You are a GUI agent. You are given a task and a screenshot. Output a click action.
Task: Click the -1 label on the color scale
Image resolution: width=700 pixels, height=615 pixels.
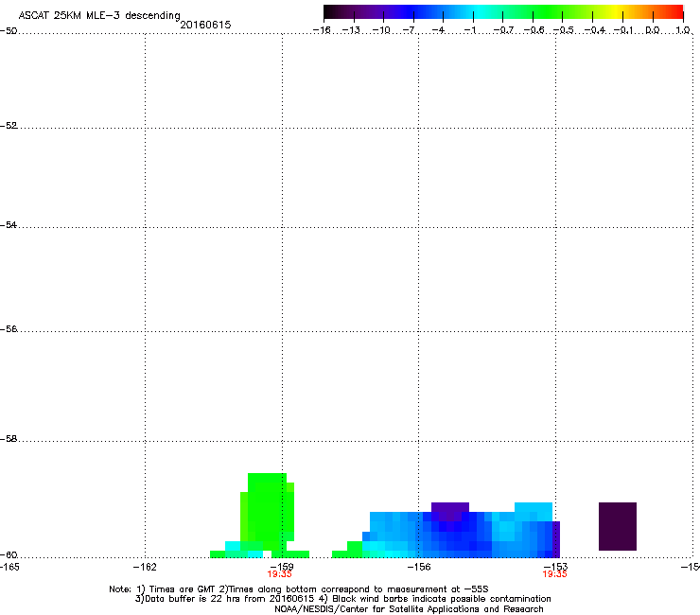tap(469, 30)
